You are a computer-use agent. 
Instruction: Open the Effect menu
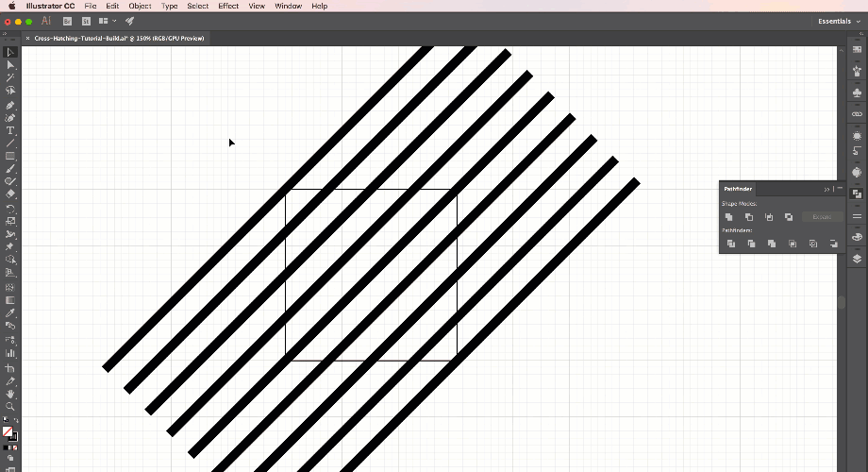(228, 6)
